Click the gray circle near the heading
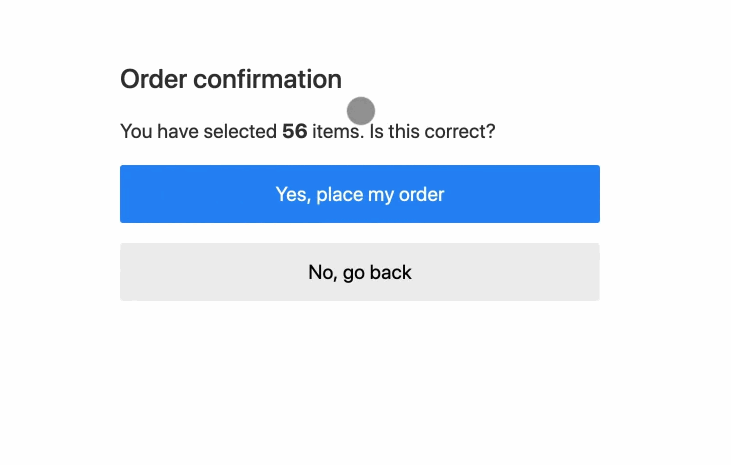Screen dimensions: 731x465 [361, 110]
